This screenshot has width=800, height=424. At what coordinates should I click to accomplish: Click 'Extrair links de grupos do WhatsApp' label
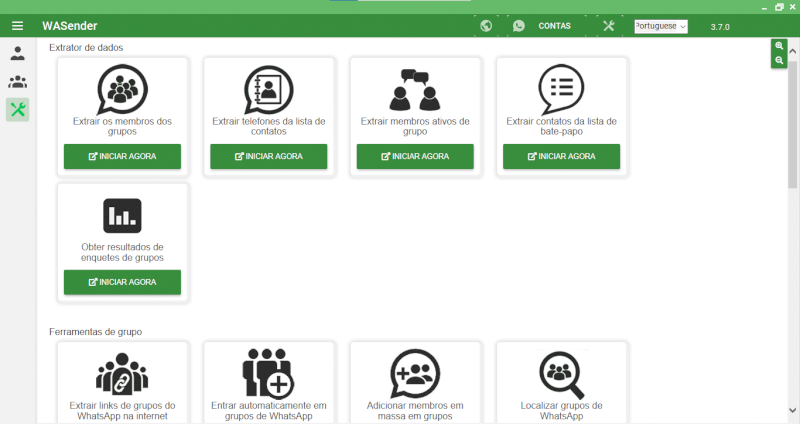pyautogui.click(x=122, y=411)
